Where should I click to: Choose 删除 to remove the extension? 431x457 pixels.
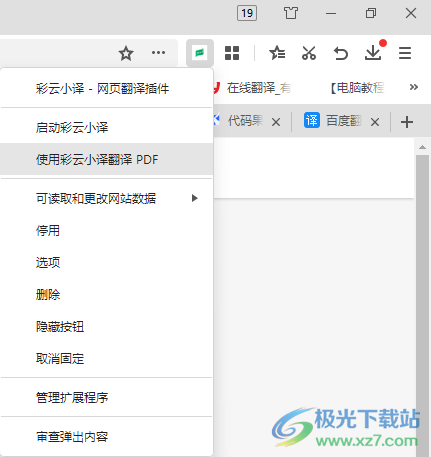tap(107, 295)
